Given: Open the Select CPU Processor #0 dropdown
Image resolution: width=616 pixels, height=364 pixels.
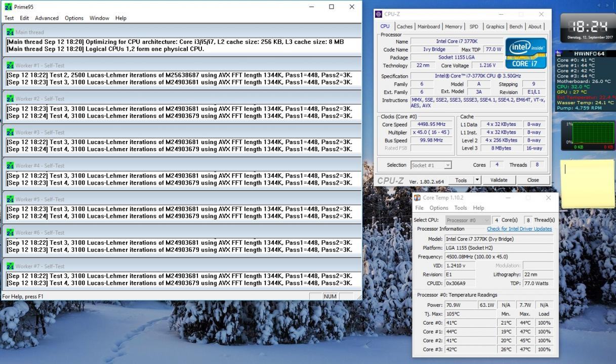Looking at the screenshot, I should coord(468,220).
